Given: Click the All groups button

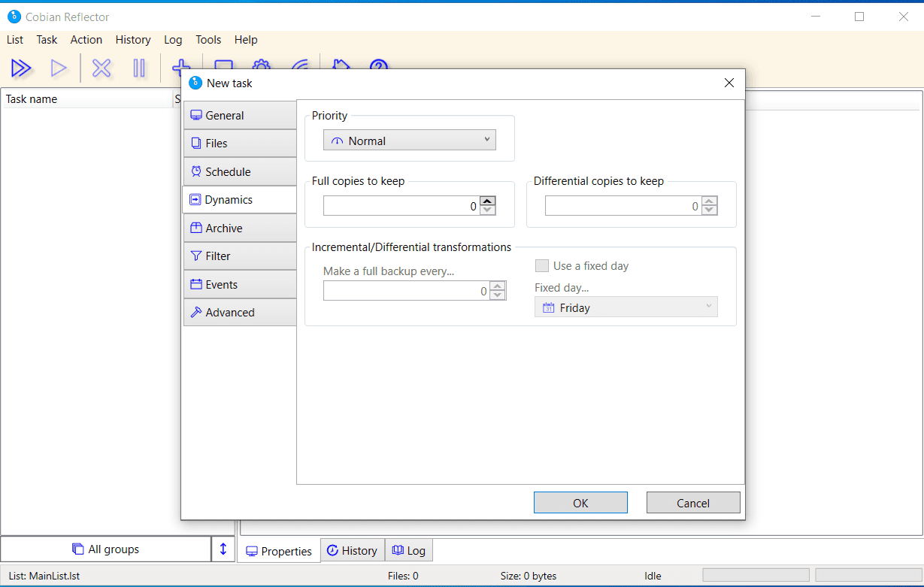Looking at the screenshot, I should (x=106, y=549).
